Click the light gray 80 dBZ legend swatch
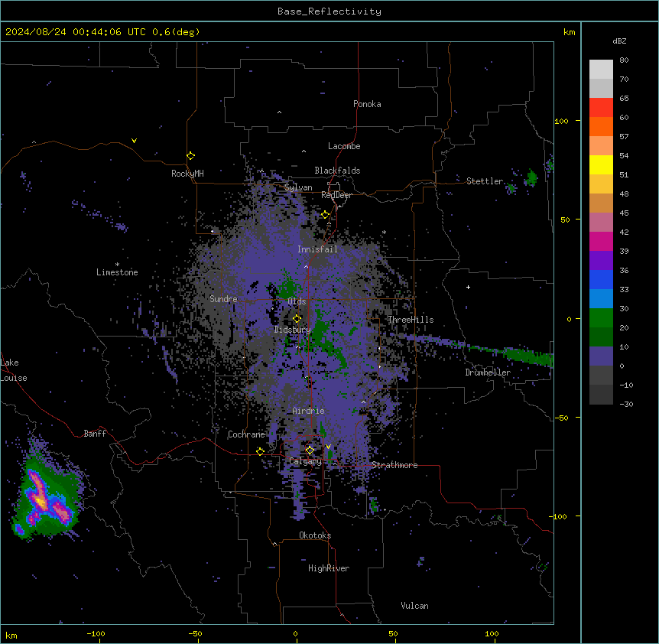 coord(601,70)
